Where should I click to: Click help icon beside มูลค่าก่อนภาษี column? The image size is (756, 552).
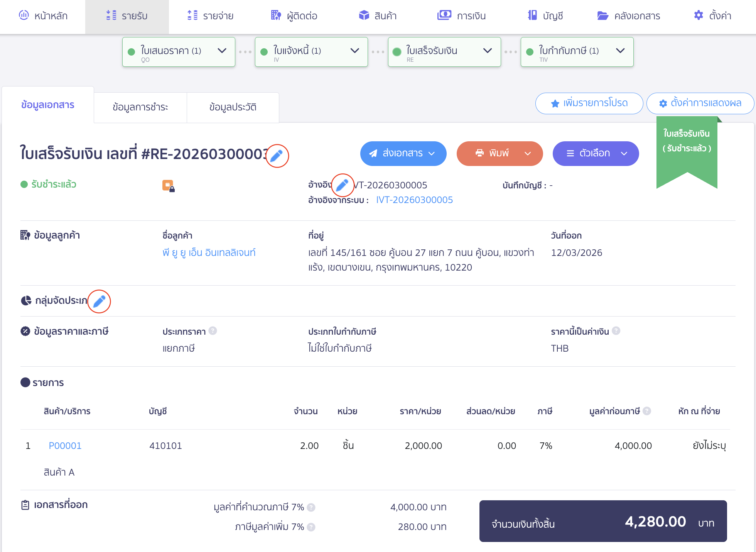(647, 411)
